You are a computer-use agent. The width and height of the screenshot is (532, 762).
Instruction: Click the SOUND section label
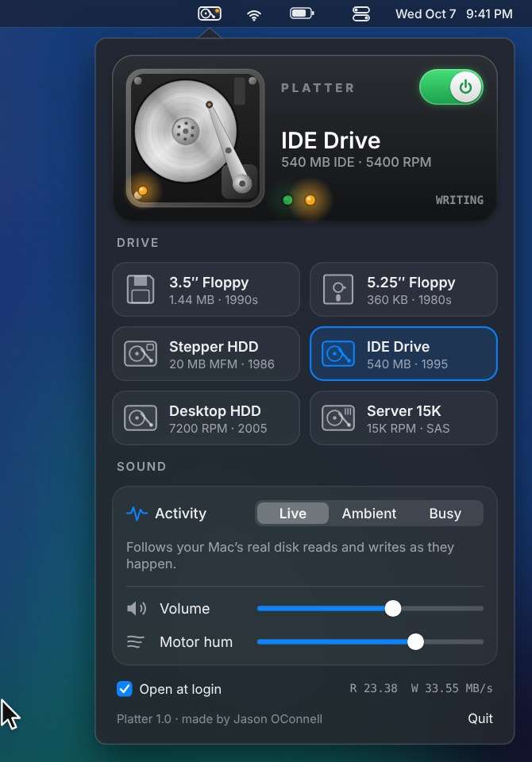pyautogui.click(x=141, y=467)
